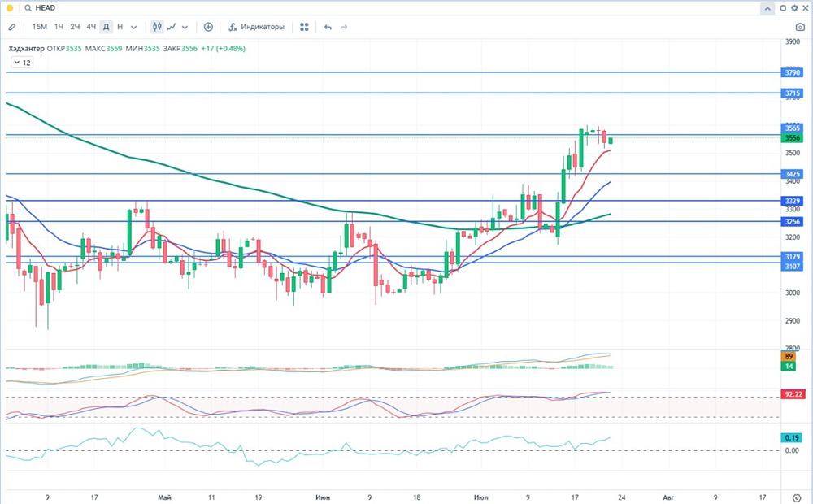The height and width of the screenshot is (504, 813).
Task: Select the candlestick chart type icon
Action: pos(157,27)
